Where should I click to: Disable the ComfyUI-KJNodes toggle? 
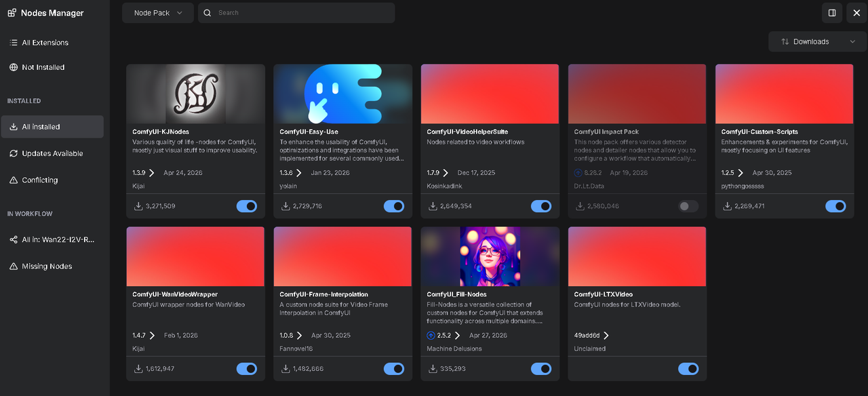click(x=247, y=206)
